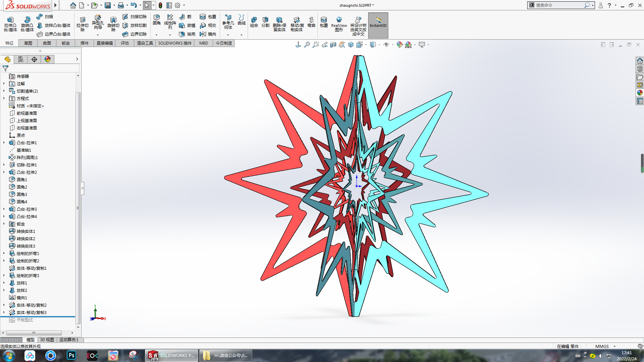Select the Extruded Cut tool (拉伸切除)
This screenshot has height=362, width=644.
point(83,24)
